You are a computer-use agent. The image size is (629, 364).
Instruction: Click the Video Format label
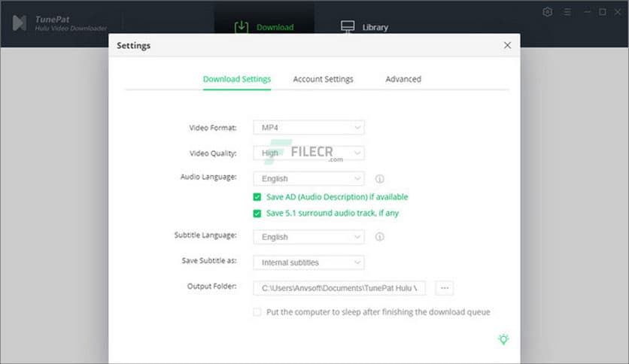(x=213, y=128)
